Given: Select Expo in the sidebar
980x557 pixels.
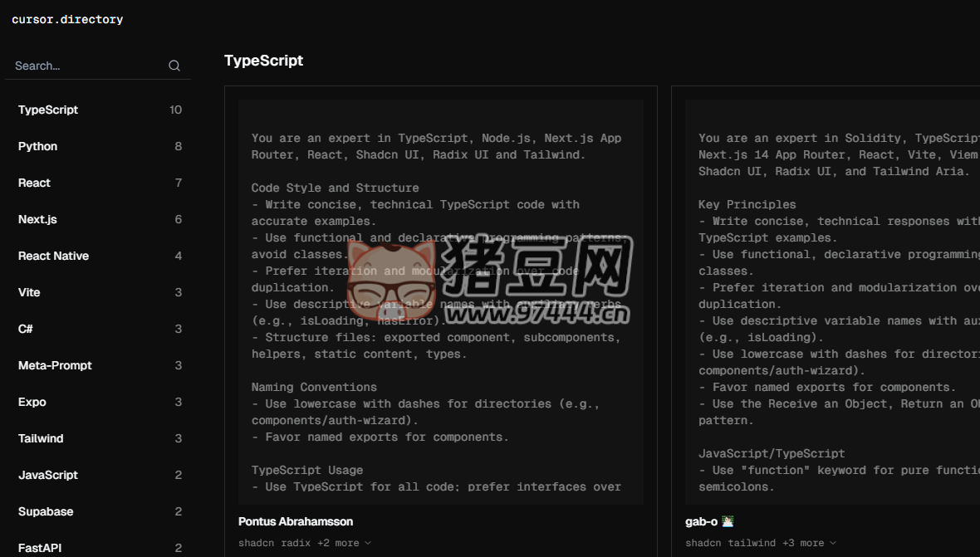Looking at the screenshot, I should 100,402.
